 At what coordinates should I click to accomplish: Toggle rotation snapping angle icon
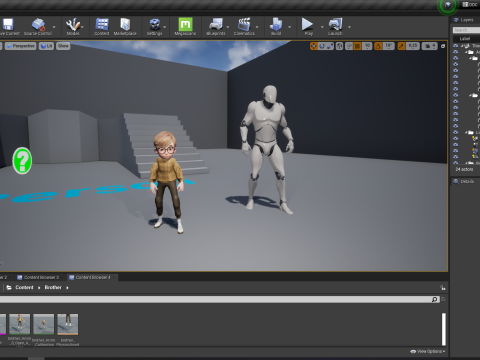click(378, 46)
